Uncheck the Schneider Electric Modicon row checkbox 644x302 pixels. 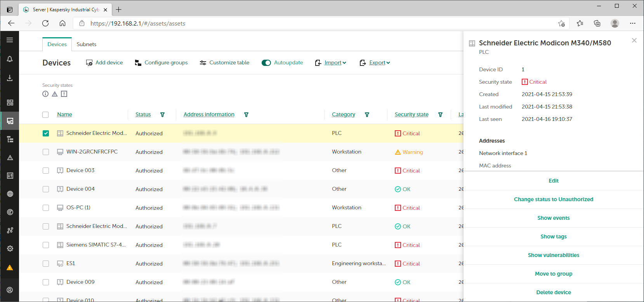(x=46, y=133)
